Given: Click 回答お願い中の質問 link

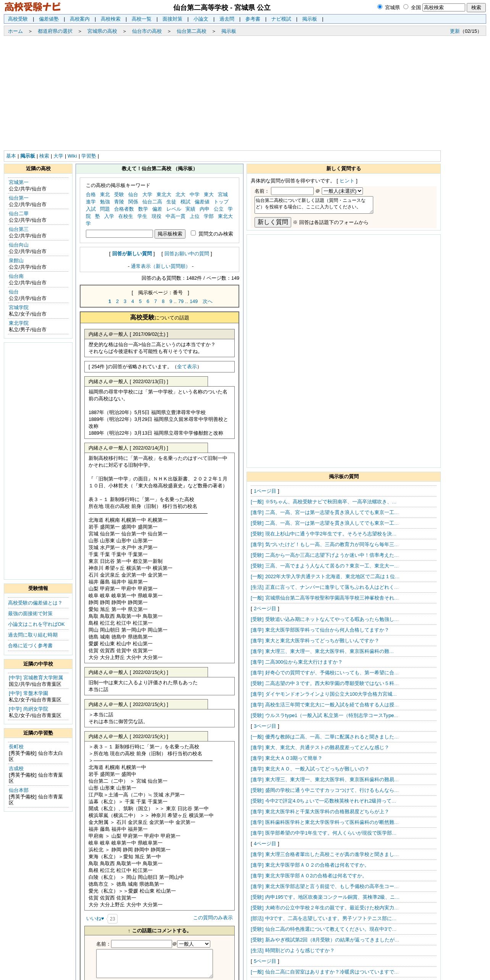Looking at the screenshot, I should pyautogui.click(x=187, y=254).
